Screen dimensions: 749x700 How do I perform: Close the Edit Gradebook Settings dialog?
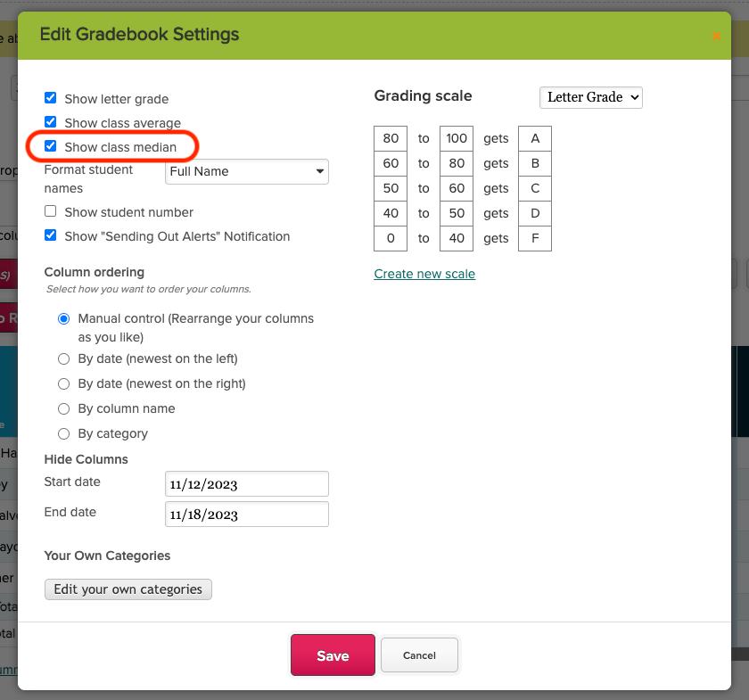tap(715, 37)
